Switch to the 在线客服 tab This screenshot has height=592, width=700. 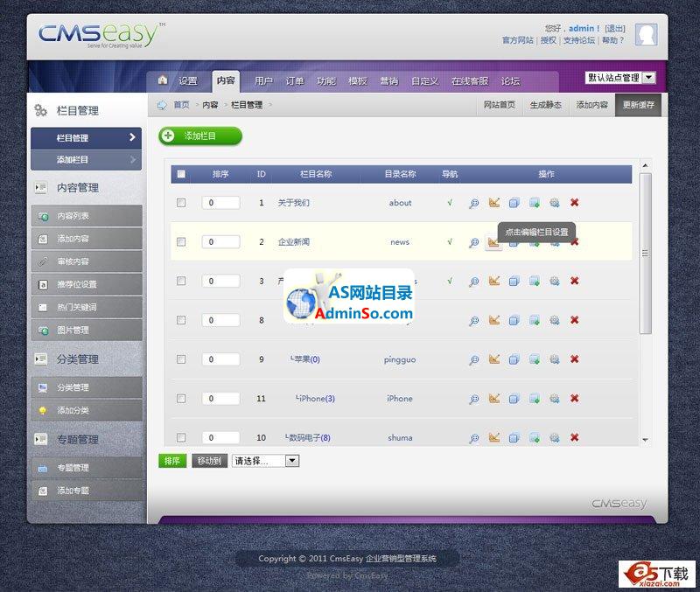[x=470, y=81]
